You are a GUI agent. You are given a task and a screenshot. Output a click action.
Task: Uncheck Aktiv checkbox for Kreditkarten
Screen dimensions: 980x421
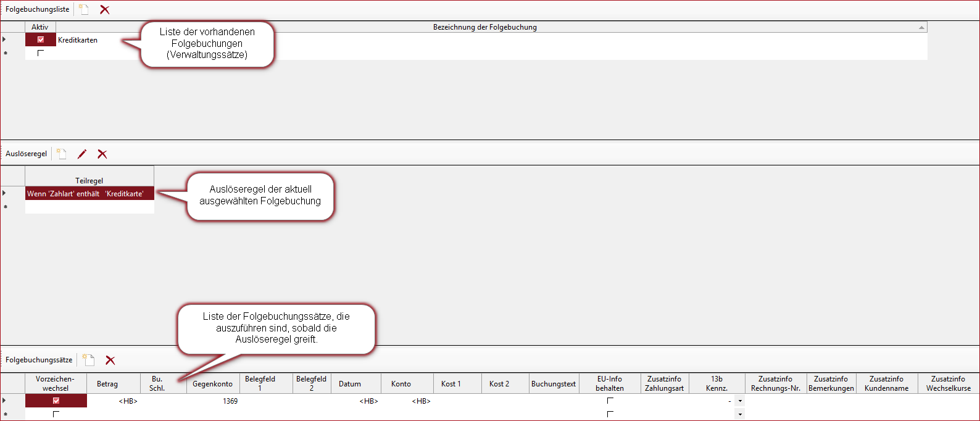(x=41, y=40)
